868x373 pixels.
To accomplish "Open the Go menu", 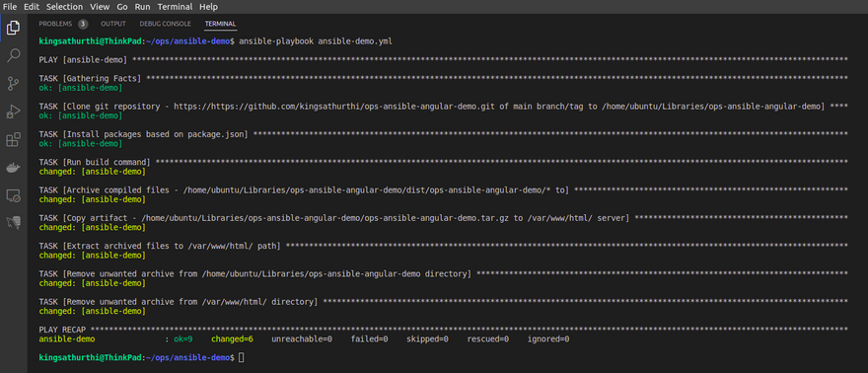I will (122, 7).
